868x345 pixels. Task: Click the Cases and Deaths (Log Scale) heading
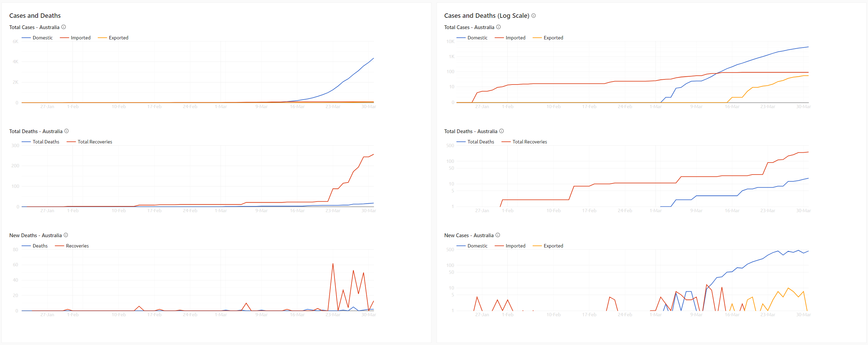click(487, 15)
